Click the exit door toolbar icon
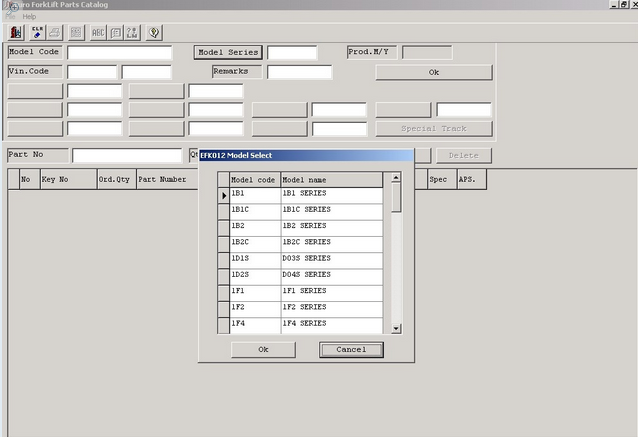638x437 pixels. point(16,33)
